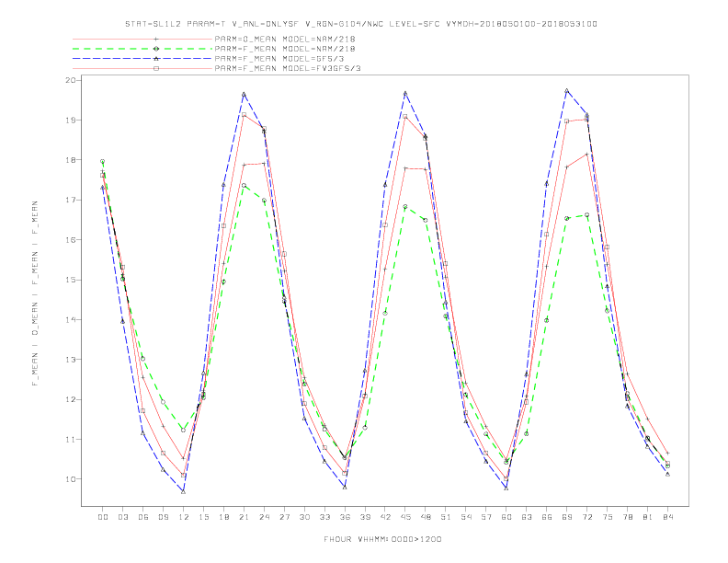This screenshot has height=563, width=728.
Task: Click y-axis tick label '13'
Action: tap(71, 360)
